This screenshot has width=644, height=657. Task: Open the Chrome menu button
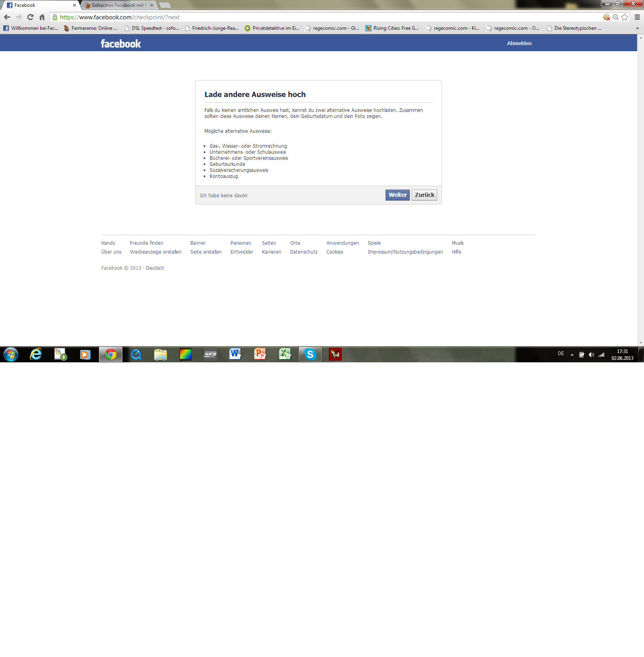637,17
